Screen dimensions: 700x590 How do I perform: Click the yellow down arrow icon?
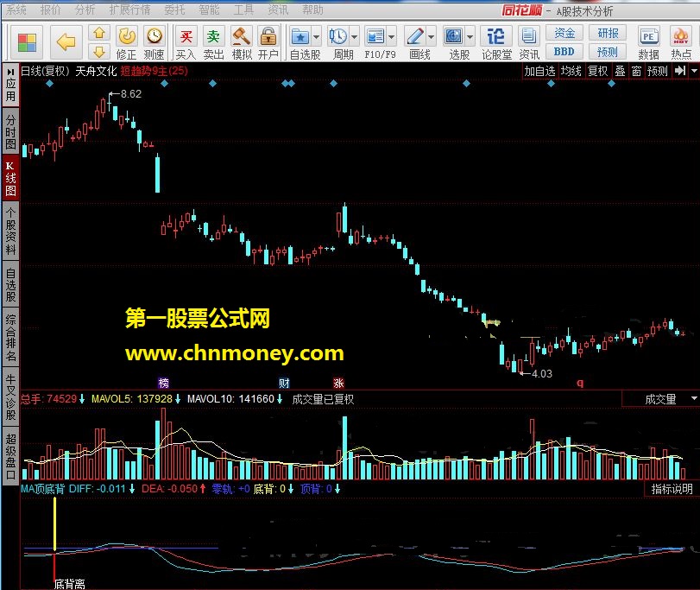pos(99,52)
